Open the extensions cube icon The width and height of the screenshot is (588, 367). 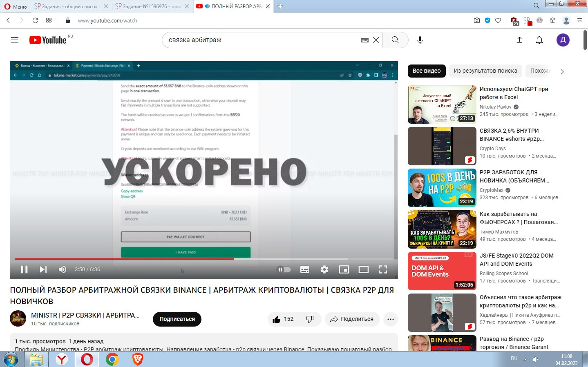(553, 20)
